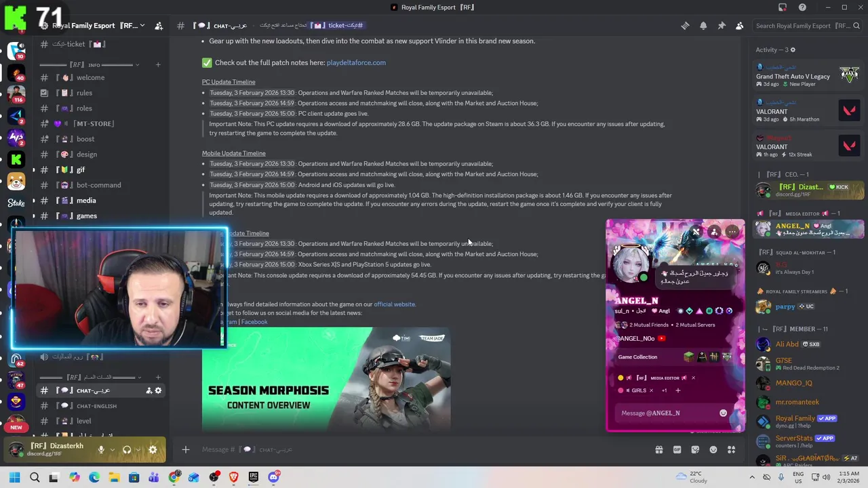Mute the microphone in user panel
This screenshot has height=488, width=868.
101,449
